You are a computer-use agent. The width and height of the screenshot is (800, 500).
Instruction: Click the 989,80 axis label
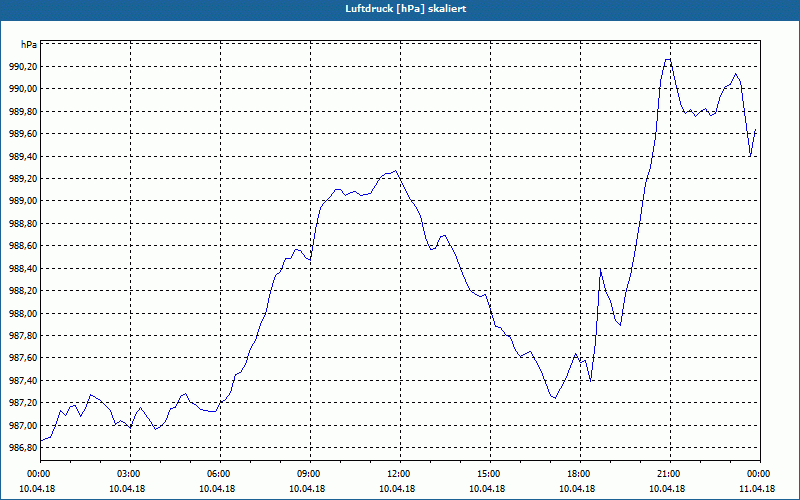pyautogui.click(x=23, y=112)
